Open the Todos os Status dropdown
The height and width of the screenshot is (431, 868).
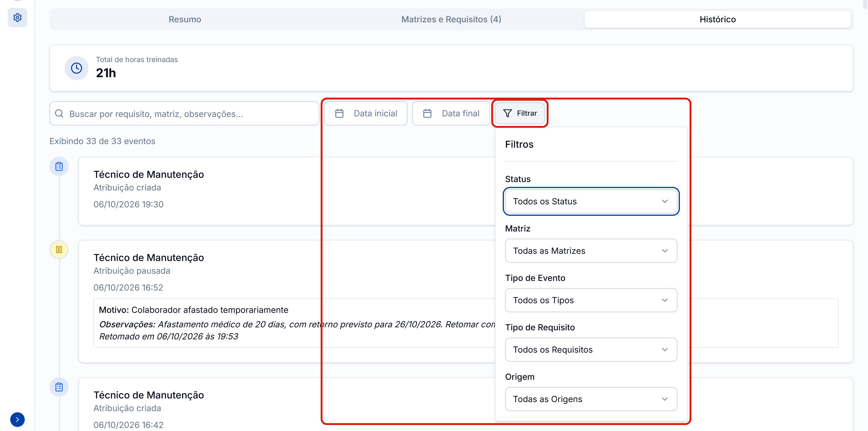pos(591,201)
